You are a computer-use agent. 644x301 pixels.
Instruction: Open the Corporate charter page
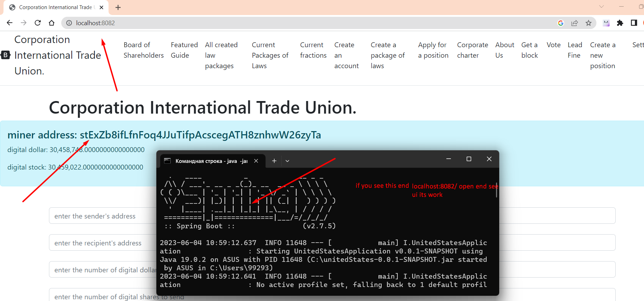(x=472, y=50)
